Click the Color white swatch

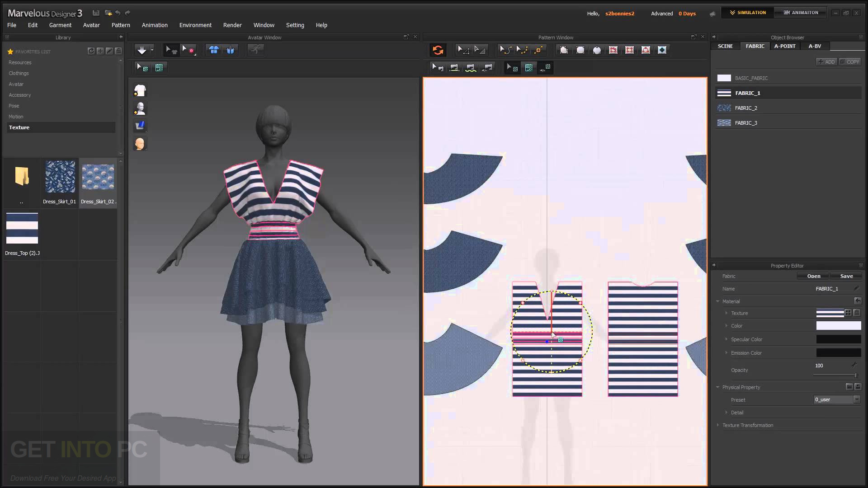[838, 326]
